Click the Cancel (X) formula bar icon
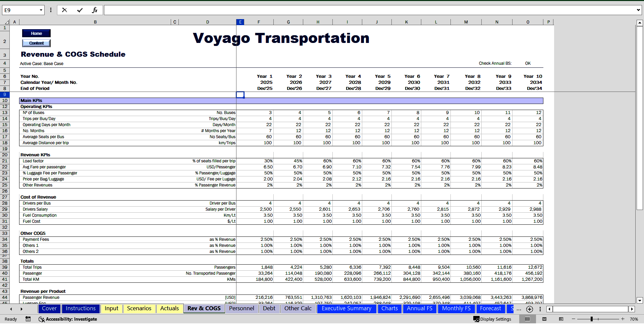The image size is (644, 324). coord(64,10)
